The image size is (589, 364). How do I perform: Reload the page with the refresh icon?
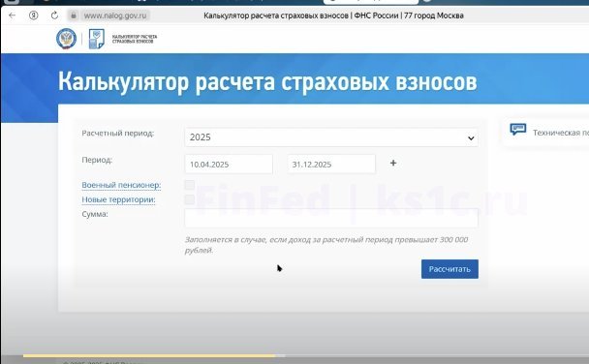[54, 15]
